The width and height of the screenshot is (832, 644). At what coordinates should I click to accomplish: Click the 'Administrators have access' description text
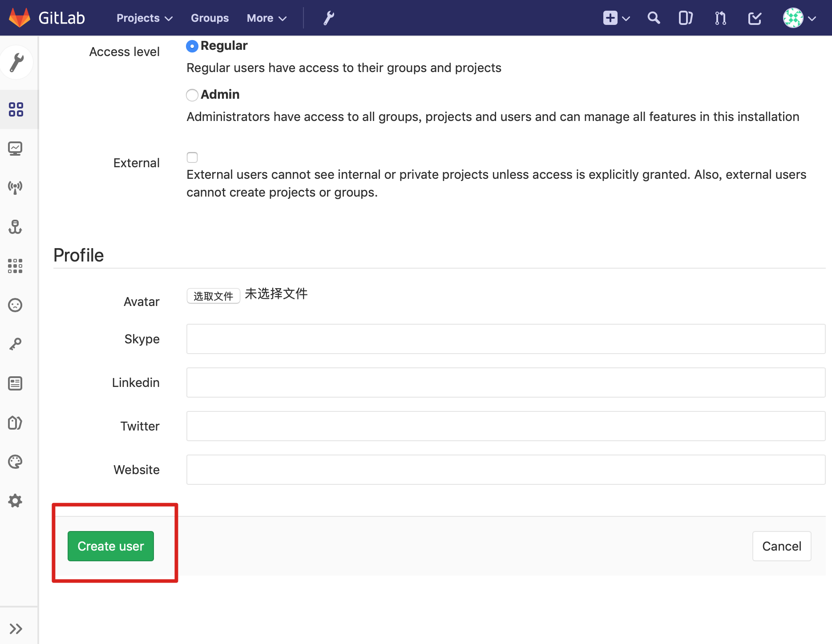pos(493,117)
